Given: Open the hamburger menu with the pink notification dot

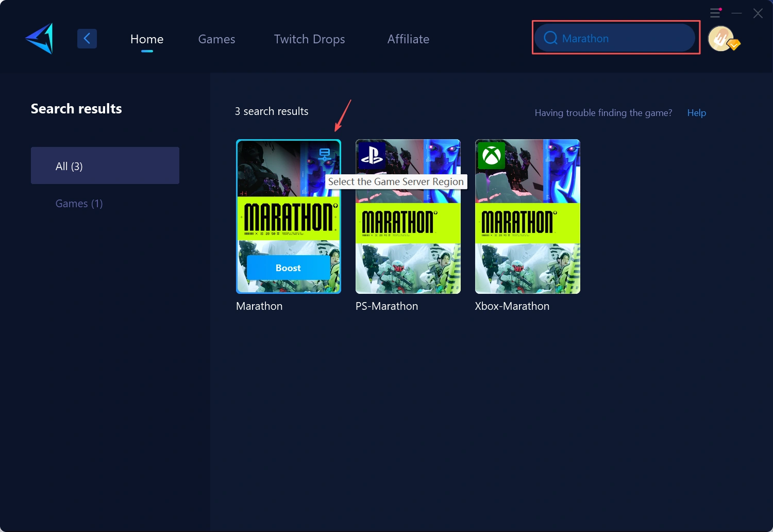Looking at the screenshot, I should [715, 13].
